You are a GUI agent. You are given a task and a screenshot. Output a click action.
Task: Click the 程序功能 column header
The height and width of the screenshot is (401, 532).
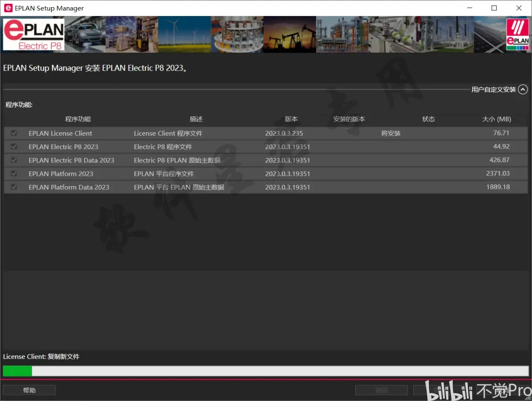tap(78, 119)
